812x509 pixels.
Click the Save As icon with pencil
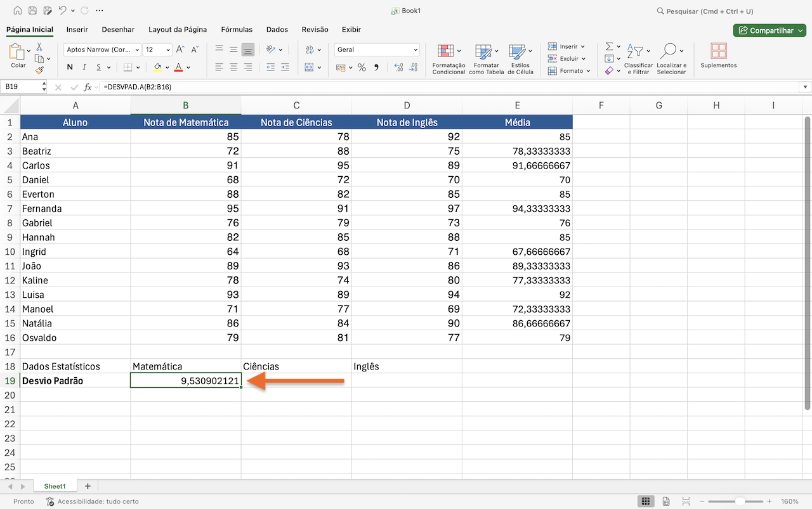(47, 11)
